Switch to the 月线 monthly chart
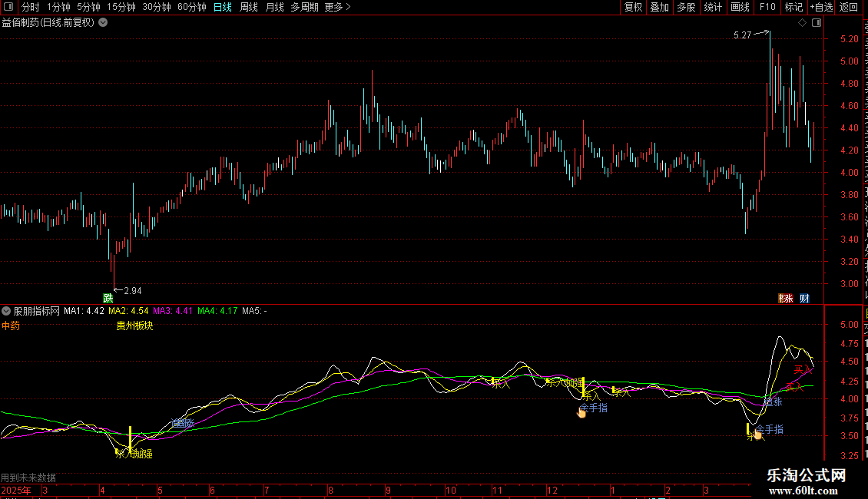The image size is (868, 499). tap(274, 7)
